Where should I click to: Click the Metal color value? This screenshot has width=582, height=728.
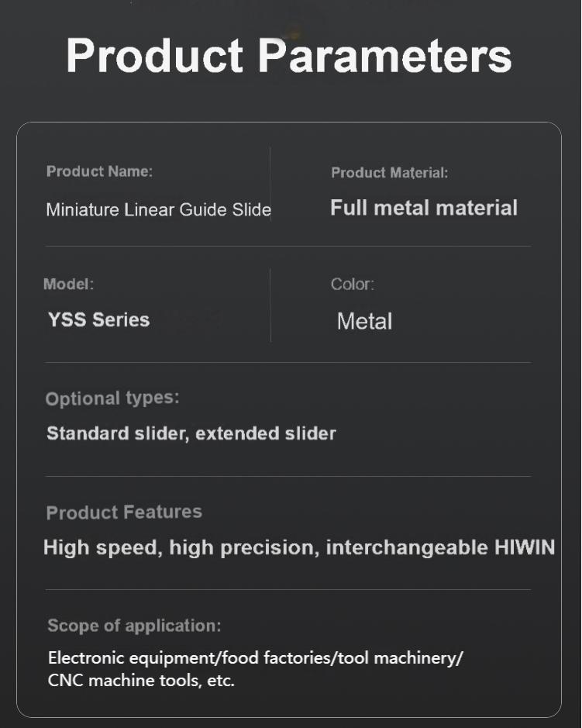tap(365, 321)
